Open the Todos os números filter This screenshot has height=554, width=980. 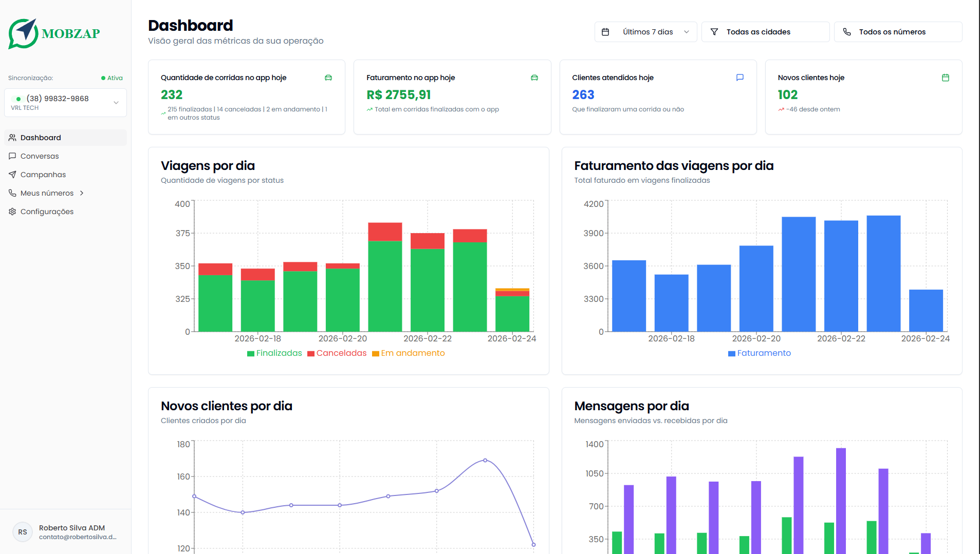[898, 31]
